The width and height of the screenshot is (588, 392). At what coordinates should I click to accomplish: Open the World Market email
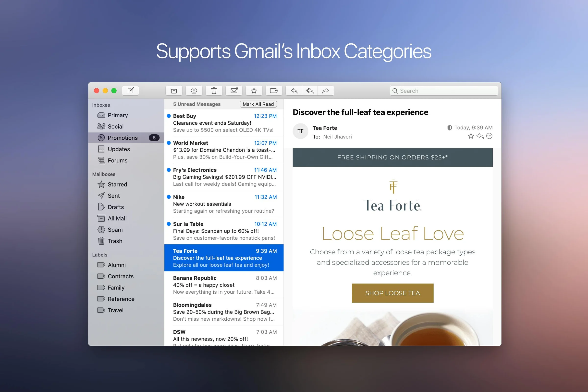(x=224, y=150)
